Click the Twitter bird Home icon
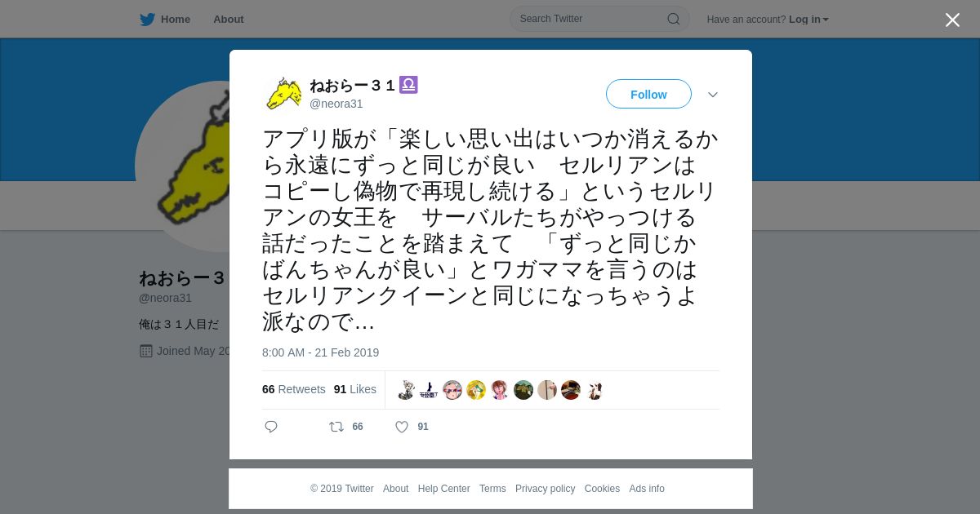Screen dimensions: 980x514 point(147,20)
